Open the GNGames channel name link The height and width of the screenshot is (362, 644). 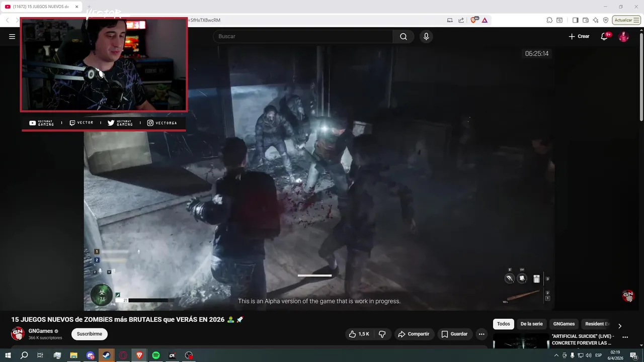[x=41, y=331]
